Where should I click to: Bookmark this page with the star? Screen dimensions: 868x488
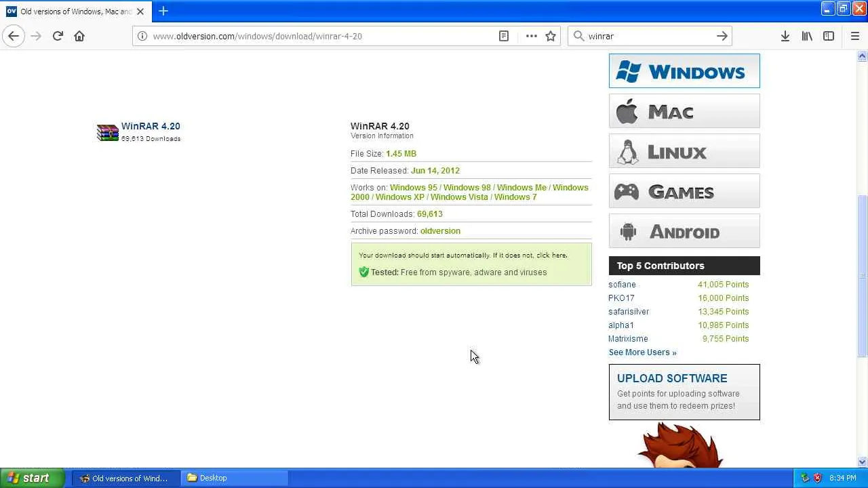(551, 36)
